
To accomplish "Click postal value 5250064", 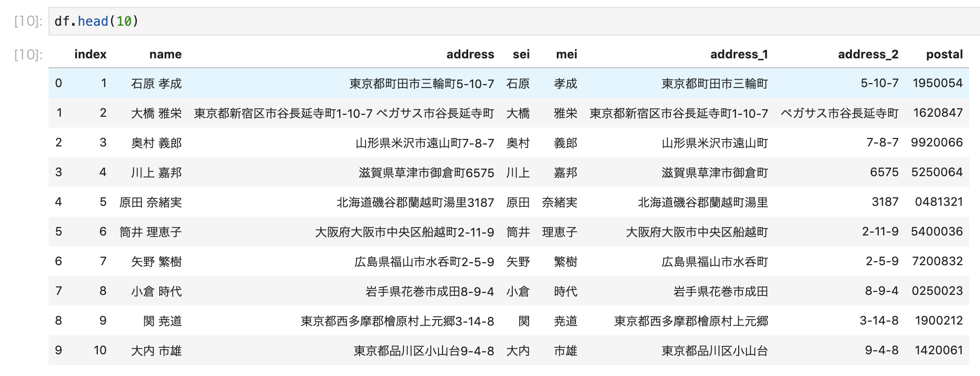I will [x=937, y=172].
